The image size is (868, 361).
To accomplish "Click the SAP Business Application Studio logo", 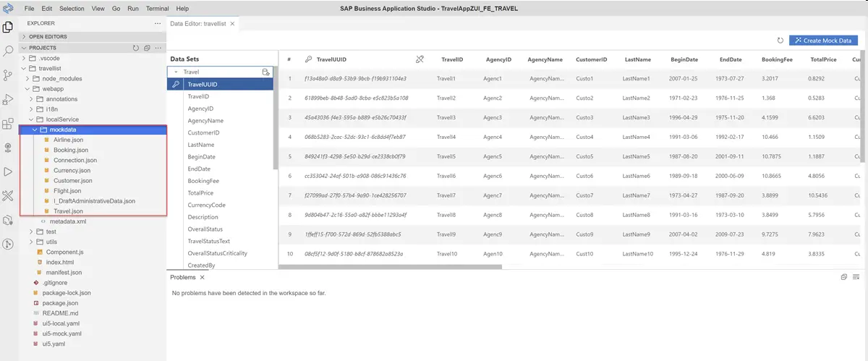I will 8,8.
